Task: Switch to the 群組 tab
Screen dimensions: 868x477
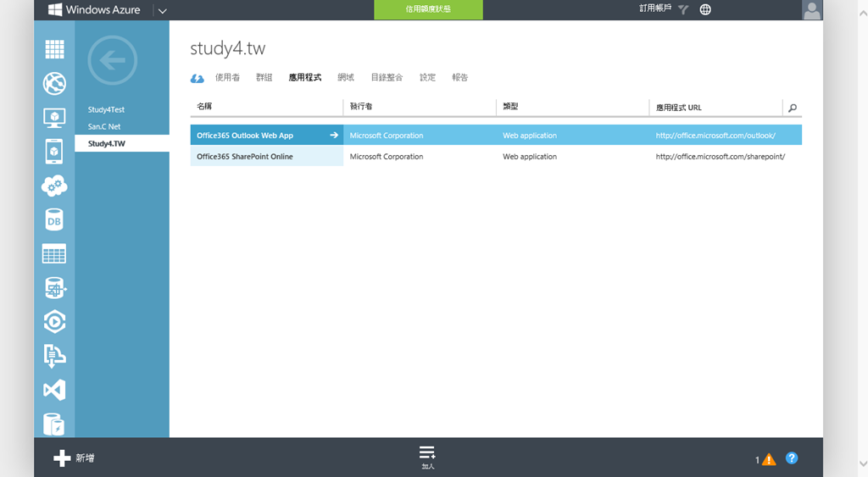Action: [x=264, y=77]
